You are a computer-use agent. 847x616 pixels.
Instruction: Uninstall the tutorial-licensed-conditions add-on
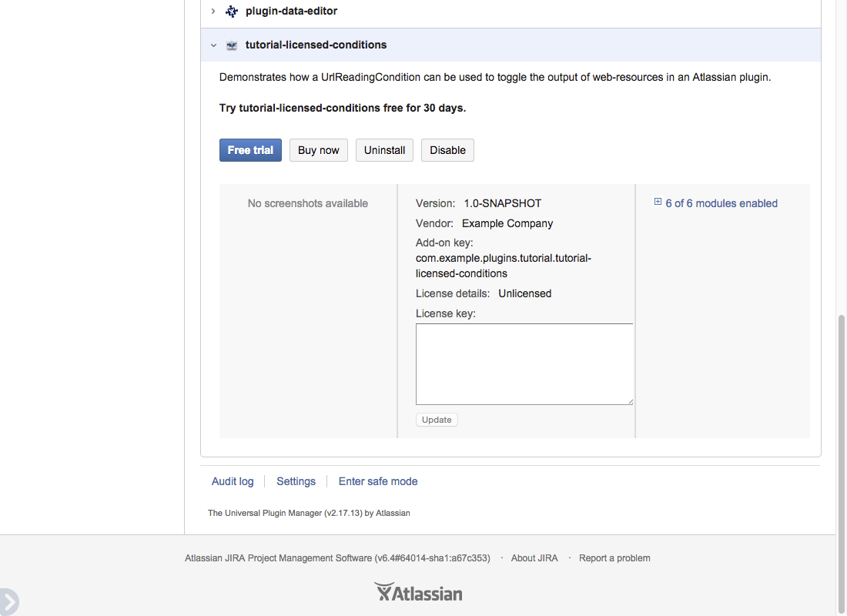point(384,150)
